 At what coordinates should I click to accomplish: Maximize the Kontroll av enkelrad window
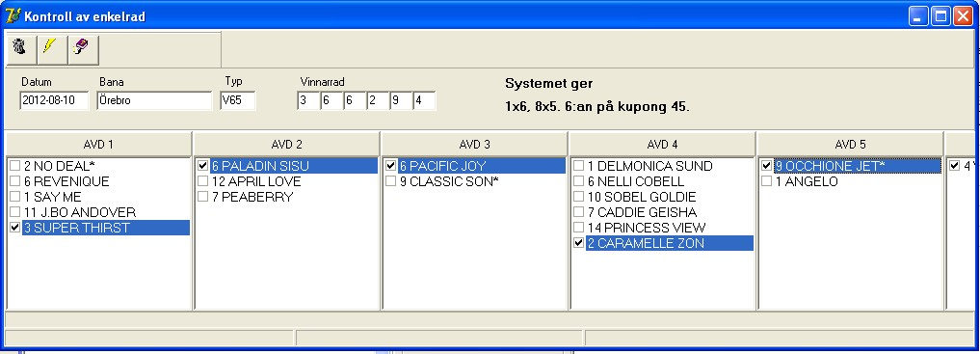(x=940, y=16)
